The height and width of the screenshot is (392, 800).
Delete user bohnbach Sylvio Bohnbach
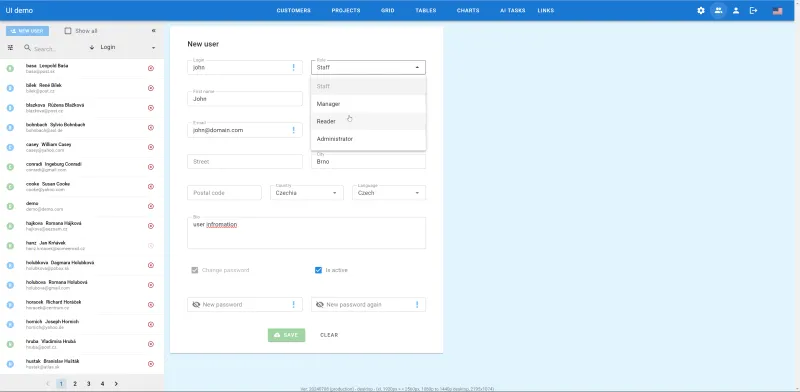click(151, 128)
